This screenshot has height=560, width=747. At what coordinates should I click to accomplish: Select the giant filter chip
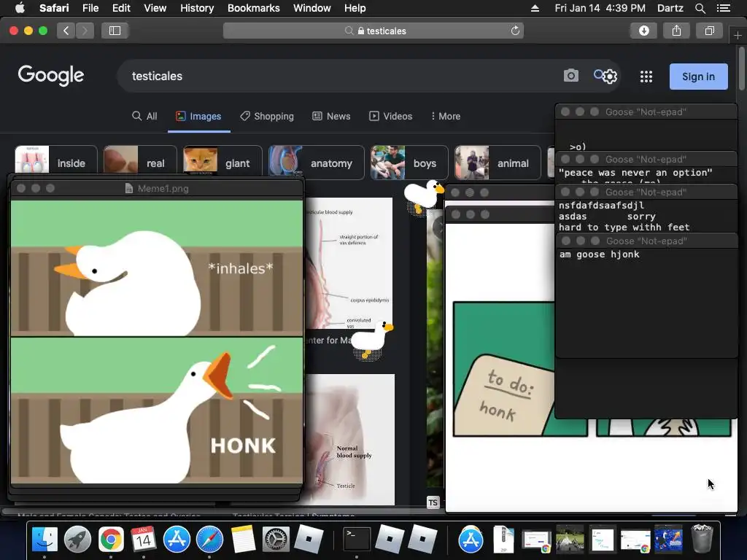point(222,163)
